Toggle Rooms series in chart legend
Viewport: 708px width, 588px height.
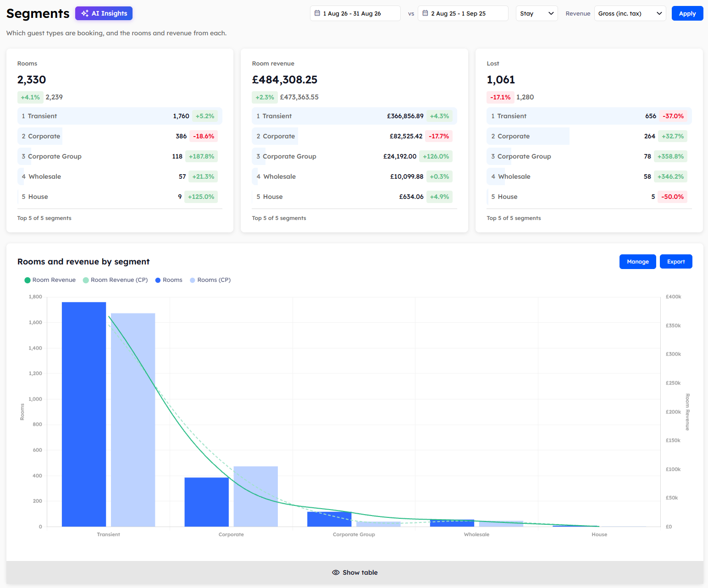tap(169, 280)
